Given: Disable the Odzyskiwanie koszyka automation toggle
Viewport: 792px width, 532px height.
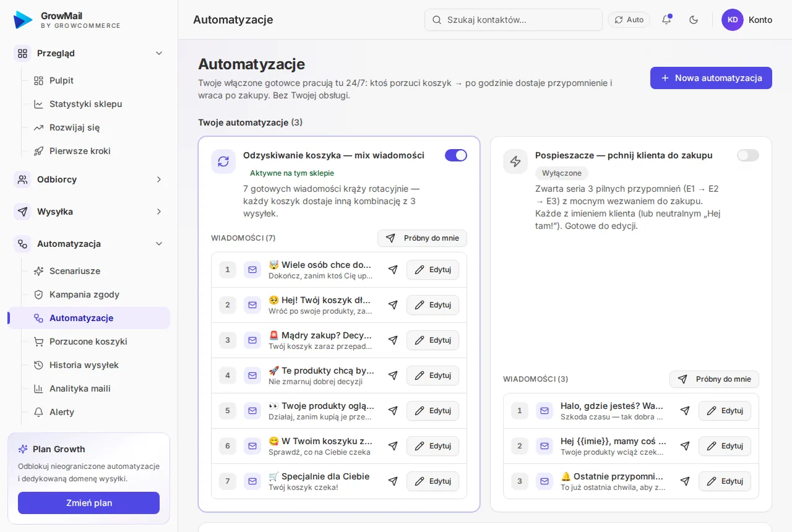Looking at the screenshot, I should [456, 155].
